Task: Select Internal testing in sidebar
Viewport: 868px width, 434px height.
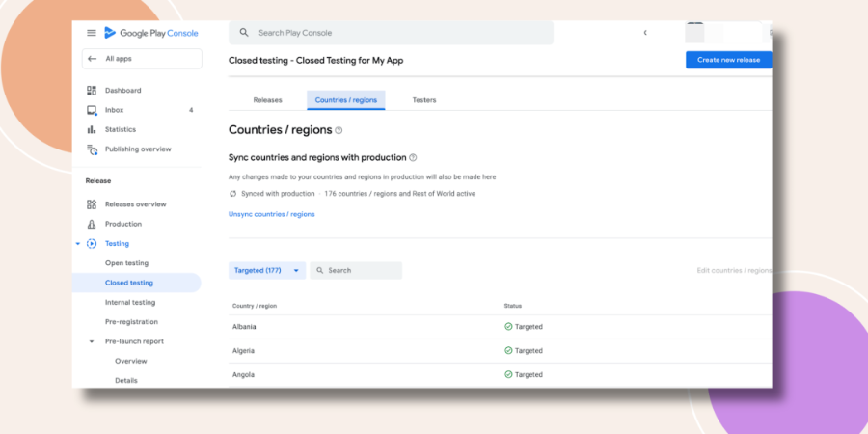Action: pos(130,302)
